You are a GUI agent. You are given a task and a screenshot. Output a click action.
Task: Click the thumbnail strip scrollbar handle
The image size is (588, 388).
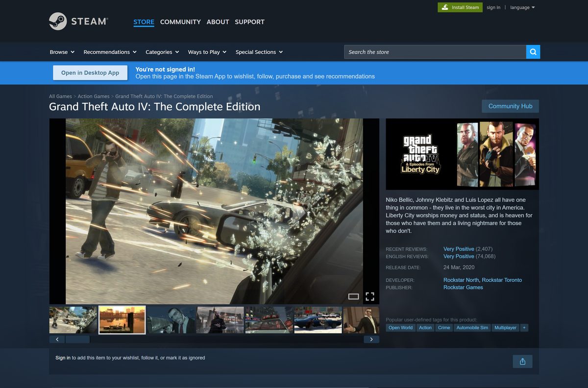click(x=77, y=339)
